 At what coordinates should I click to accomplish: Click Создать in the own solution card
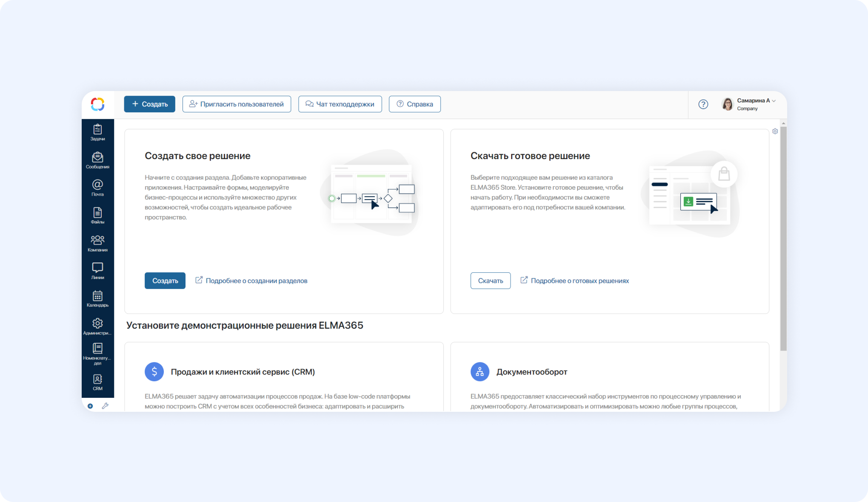coord(165,281)
